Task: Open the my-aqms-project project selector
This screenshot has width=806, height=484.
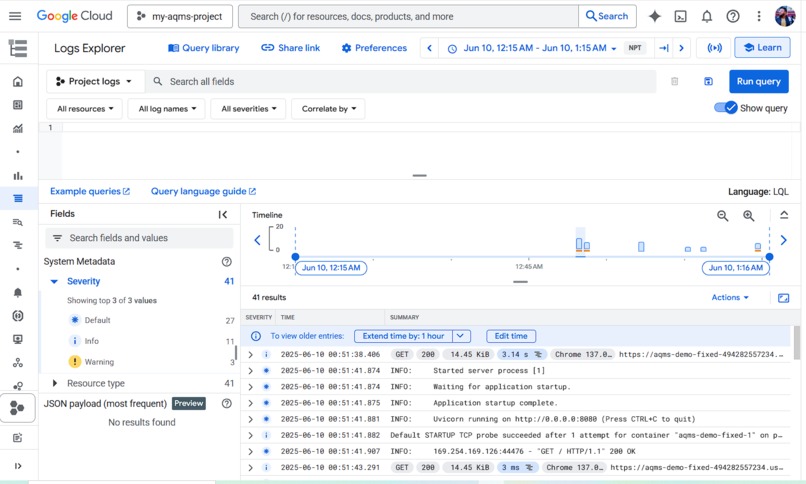Action: [x=180, y=16]
